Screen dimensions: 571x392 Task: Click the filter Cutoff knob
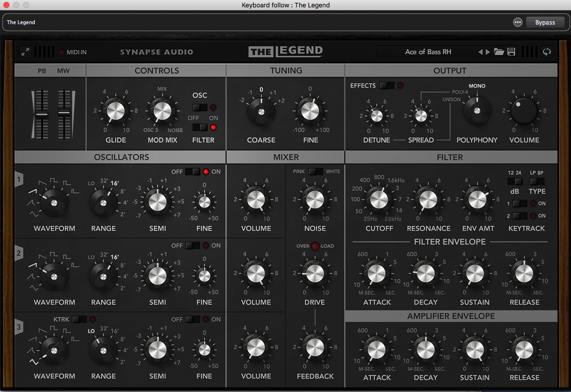coord(379,199)
